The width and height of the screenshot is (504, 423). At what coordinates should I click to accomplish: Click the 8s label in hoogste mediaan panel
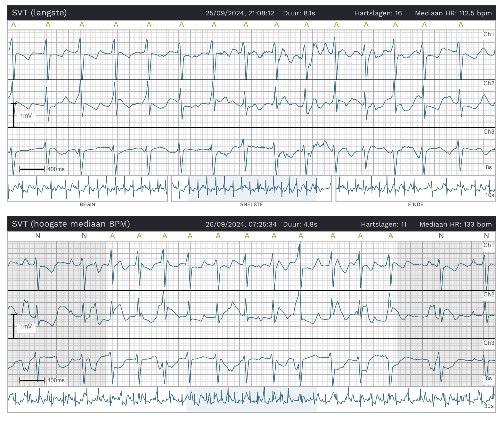coord(489,378)
